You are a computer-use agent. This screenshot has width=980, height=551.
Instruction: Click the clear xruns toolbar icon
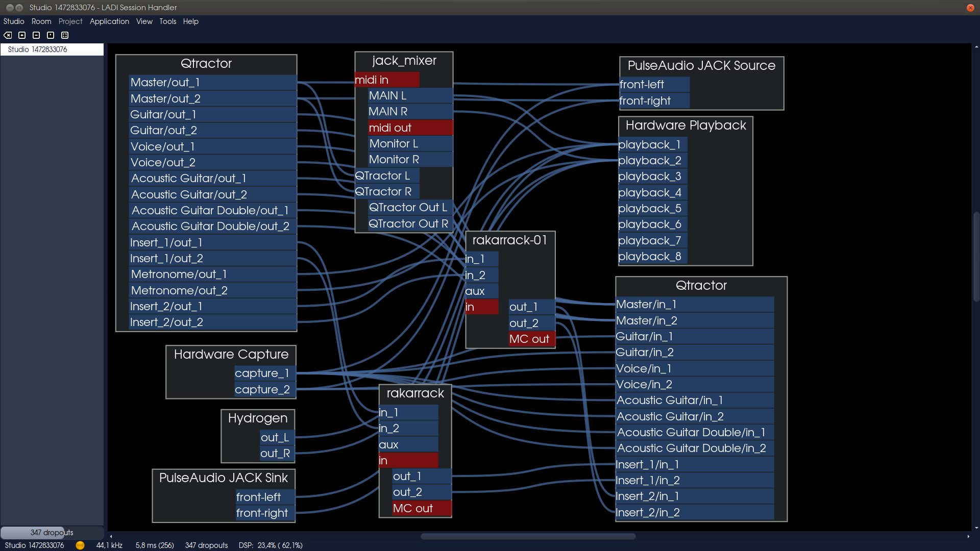pos(8,35)
